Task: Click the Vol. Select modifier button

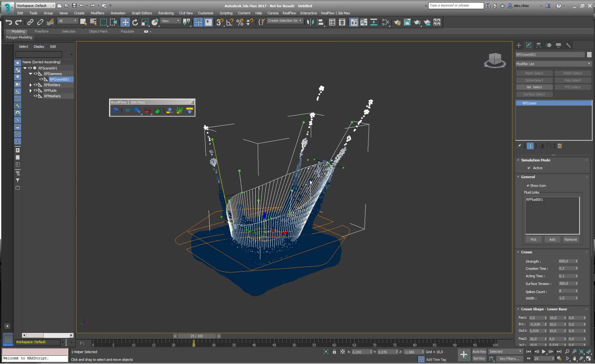Action: point(534,87)
